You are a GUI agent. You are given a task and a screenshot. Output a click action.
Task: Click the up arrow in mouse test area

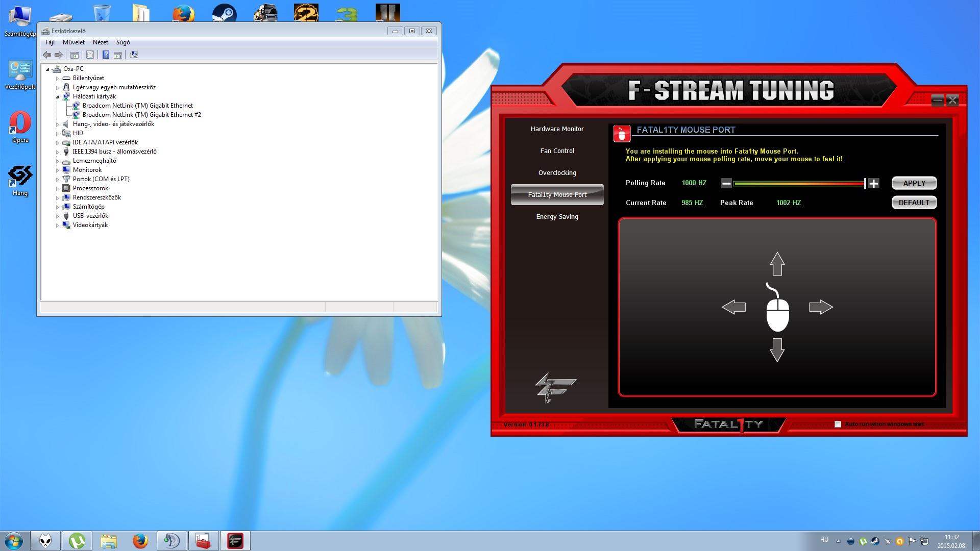tap(777, 264)
